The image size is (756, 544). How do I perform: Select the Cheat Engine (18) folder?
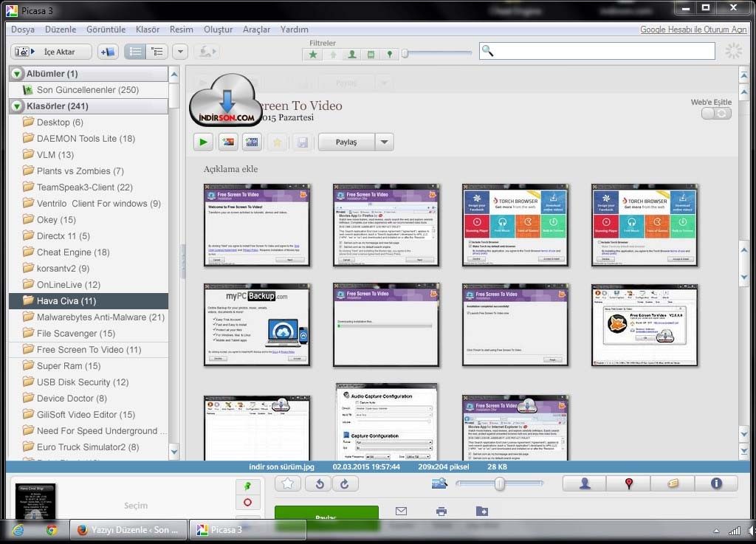point(89,252)
